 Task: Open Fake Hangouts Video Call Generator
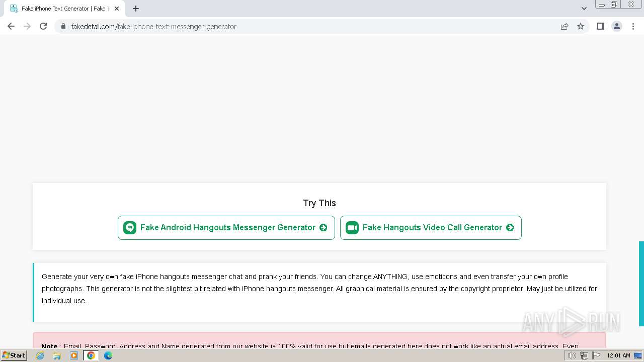(x=431, y=228)
